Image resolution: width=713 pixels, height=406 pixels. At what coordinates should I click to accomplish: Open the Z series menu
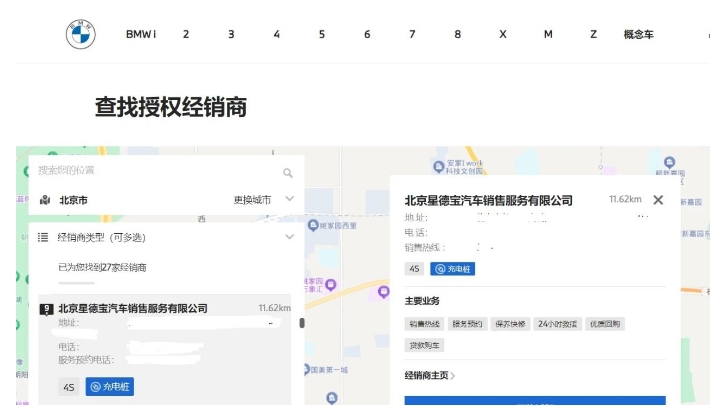click(x=593, y=34)
